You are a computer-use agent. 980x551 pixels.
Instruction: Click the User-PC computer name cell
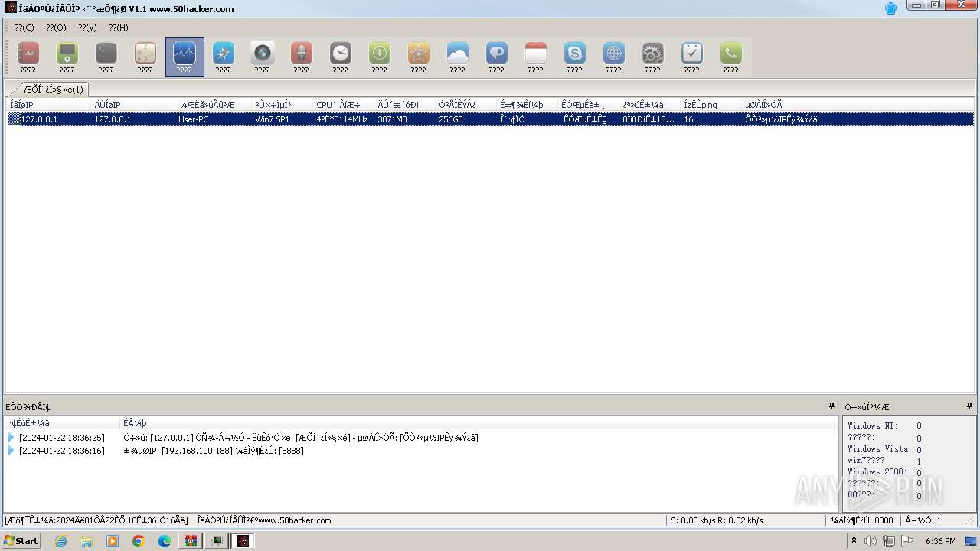[194, 119]
